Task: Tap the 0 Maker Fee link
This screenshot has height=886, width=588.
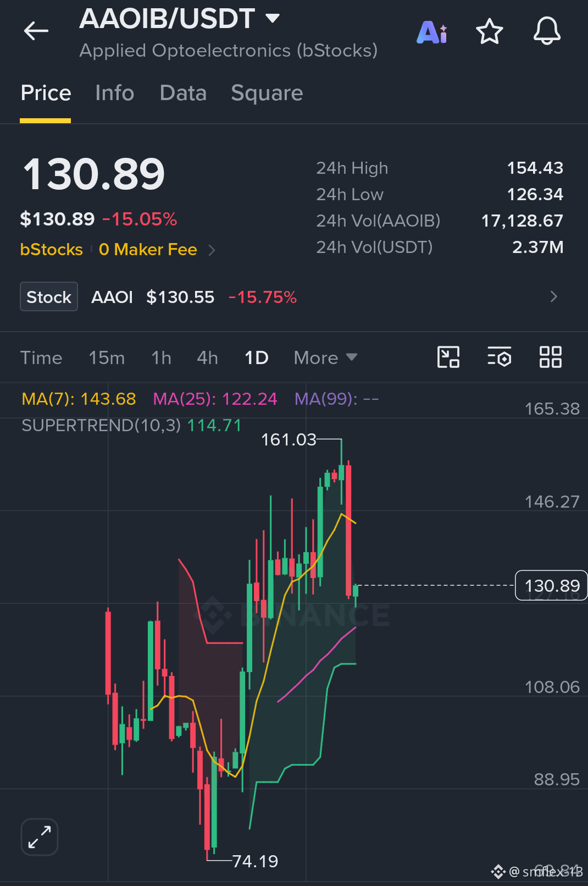Action: [x=148, y=250]
